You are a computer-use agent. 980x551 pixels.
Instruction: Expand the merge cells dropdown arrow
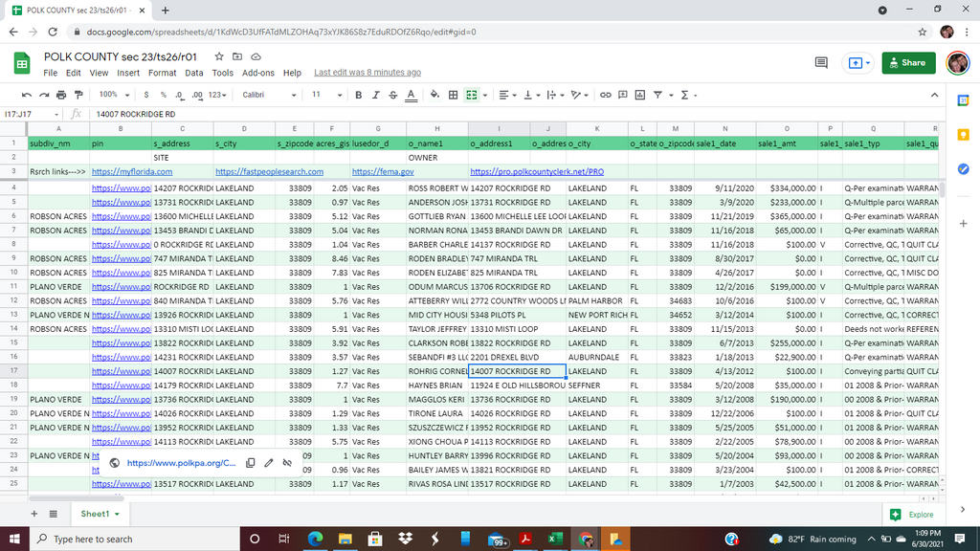pyautogui.click(x=485, y=96)
